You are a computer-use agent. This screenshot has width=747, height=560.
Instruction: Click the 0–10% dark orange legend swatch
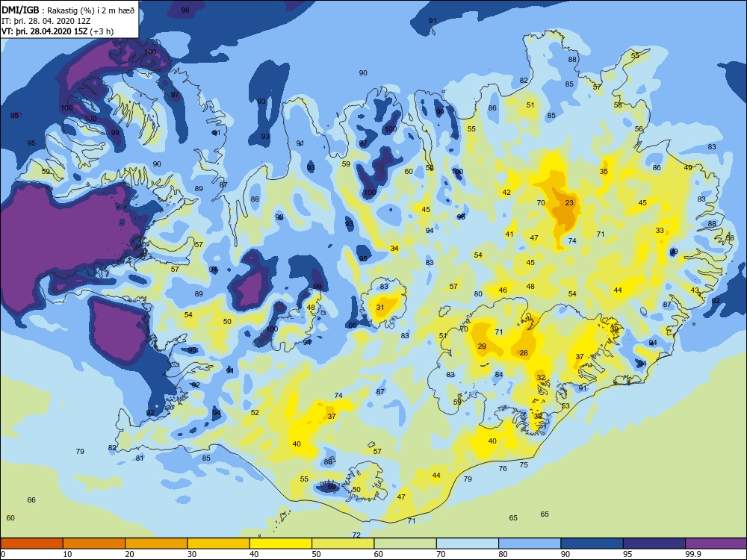coord(32,544)
